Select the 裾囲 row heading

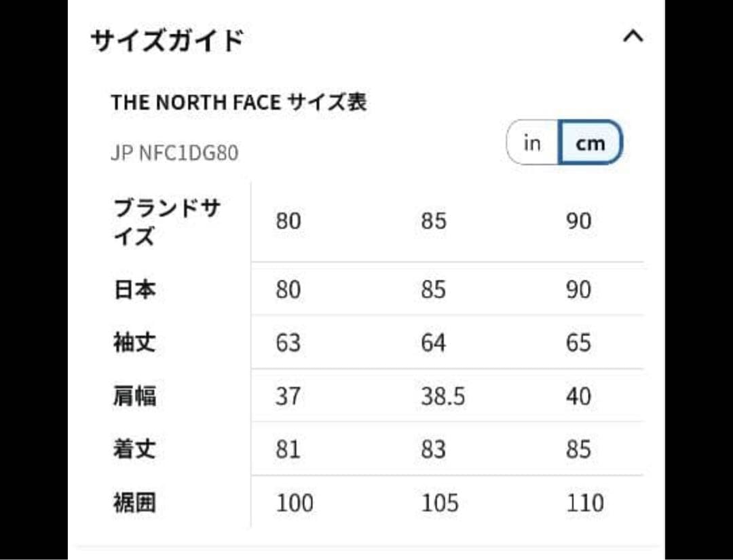click(134, 502)
